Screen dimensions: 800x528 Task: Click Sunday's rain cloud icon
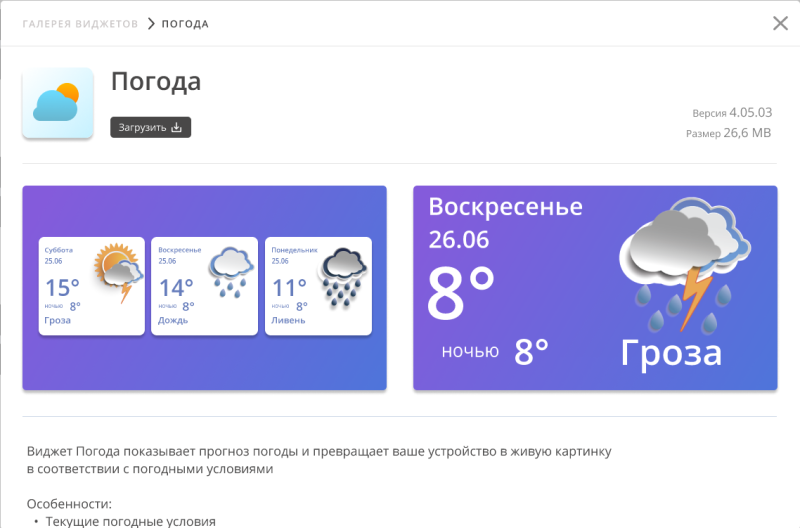coord(231,270)
